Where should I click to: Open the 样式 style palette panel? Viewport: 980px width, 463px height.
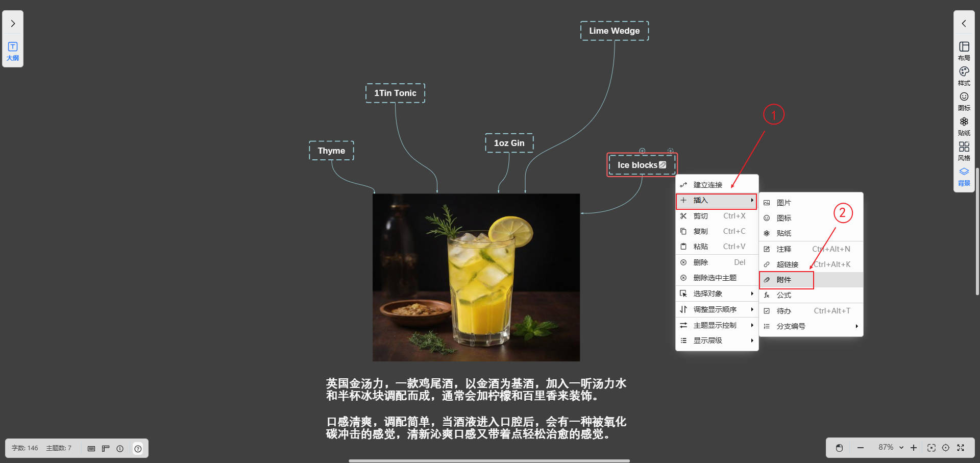point(964,76)
